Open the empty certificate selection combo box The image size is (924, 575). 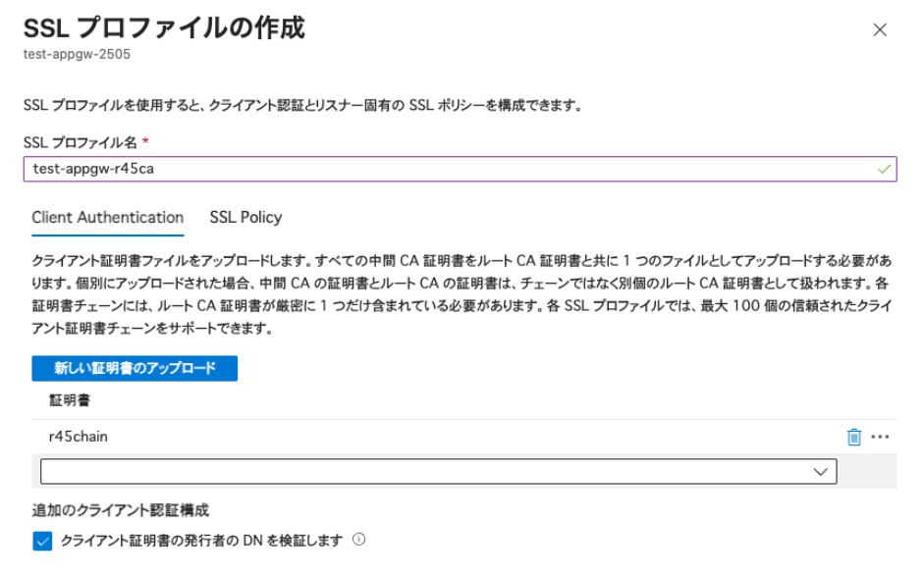432,472
